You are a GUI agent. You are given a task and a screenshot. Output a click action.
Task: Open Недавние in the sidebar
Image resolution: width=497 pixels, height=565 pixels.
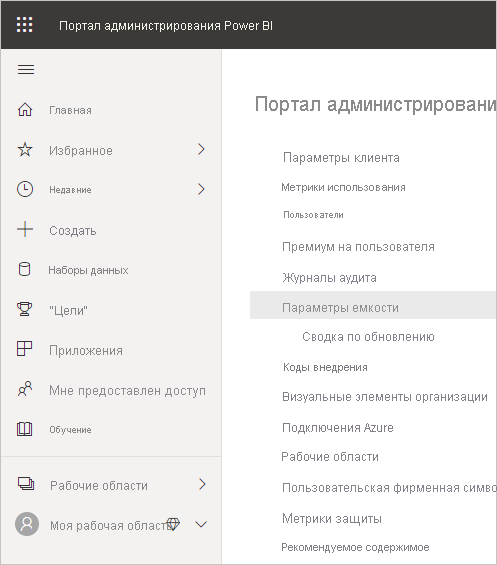70,190
